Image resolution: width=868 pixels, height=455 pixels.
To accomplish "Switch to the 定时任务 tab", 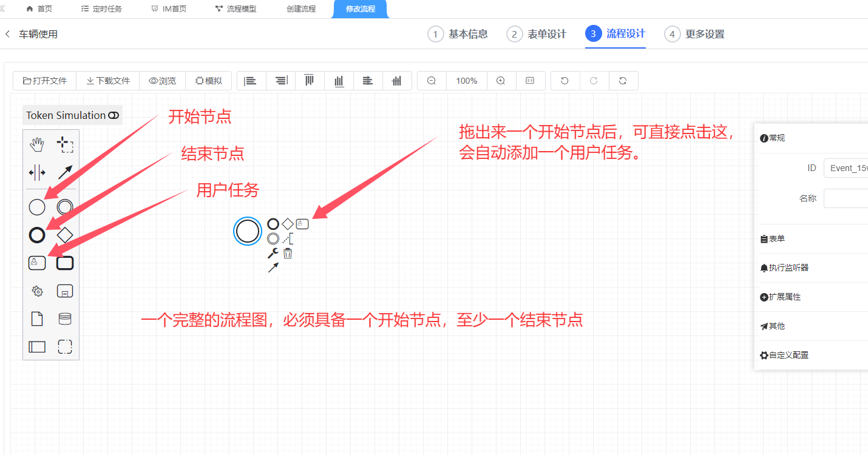I will click(x=101, y=9).
